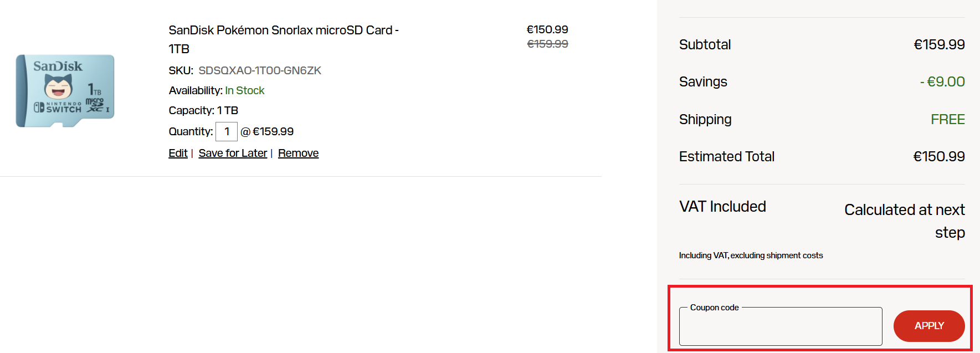This screenshot has height=353, width=980.
Task: Click the Subtotal amount €159.99
Action: (x=938, y=45)
